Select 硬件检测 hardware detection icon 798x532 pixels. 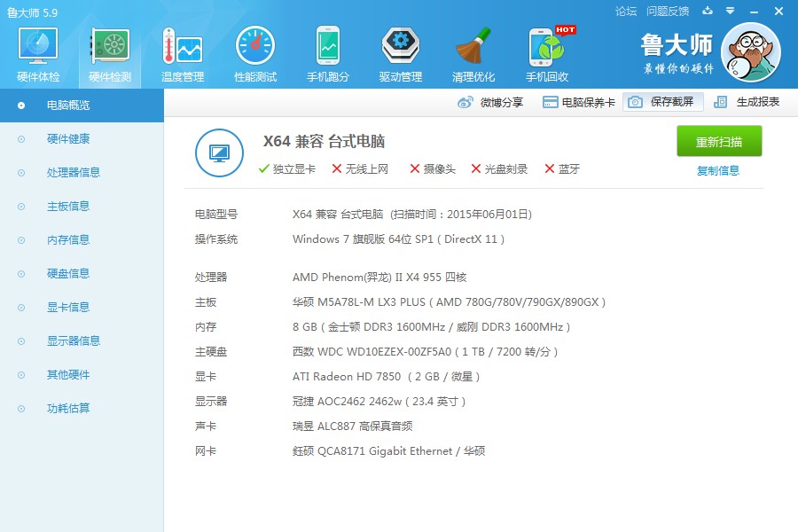pyautogui.click(x=110, y=46)
